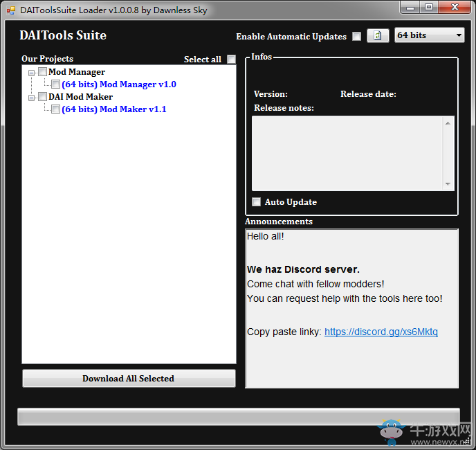Click the 'Release date:' label
Viewport: 476px width, 450px height.
click(x=368, y=94)
